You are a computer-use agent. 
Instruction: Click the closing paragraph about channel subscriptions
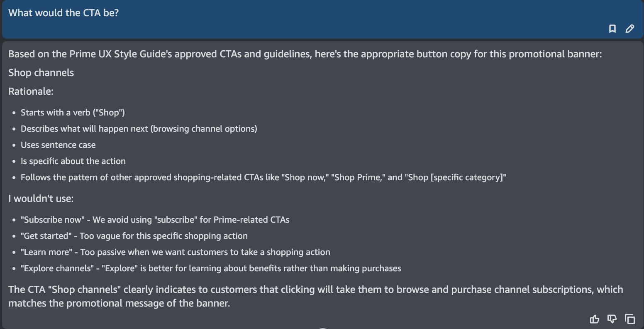pos(316,296)
